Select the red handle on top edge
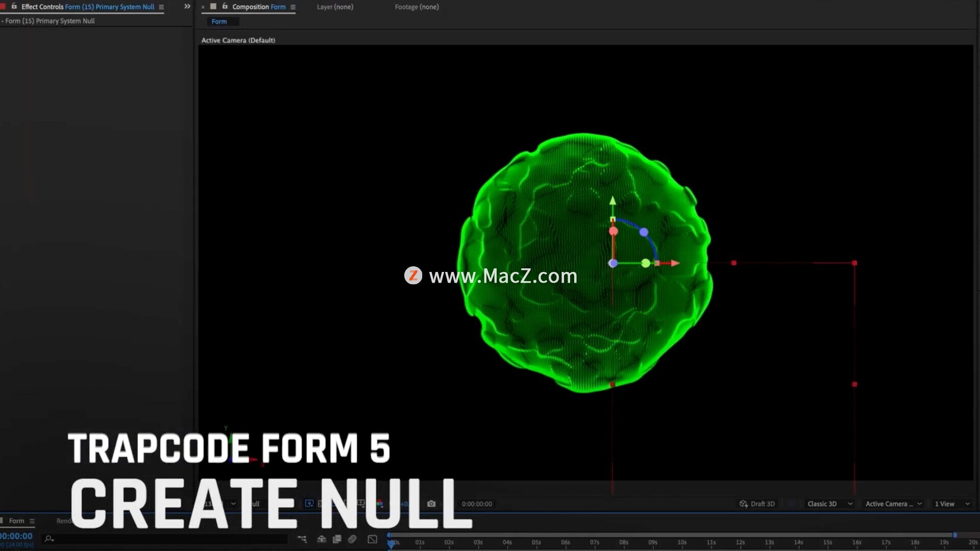This screenshot has width=980, height=551. (733, 263)
